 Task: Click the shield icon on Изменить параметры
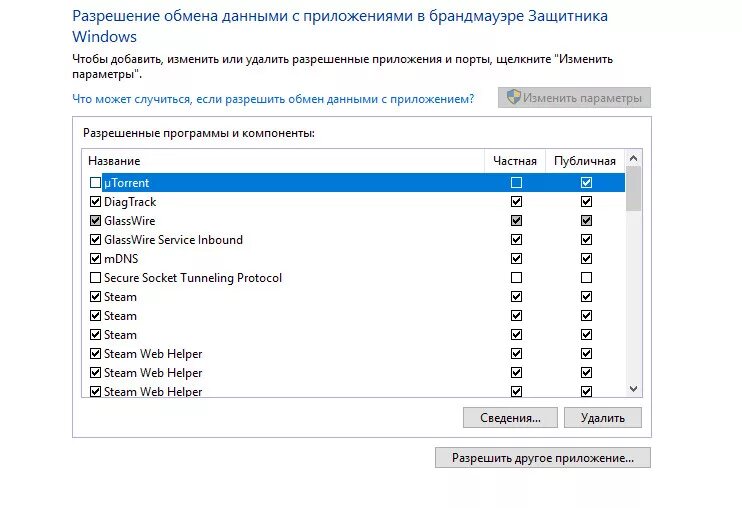click(x=513, y=97)
